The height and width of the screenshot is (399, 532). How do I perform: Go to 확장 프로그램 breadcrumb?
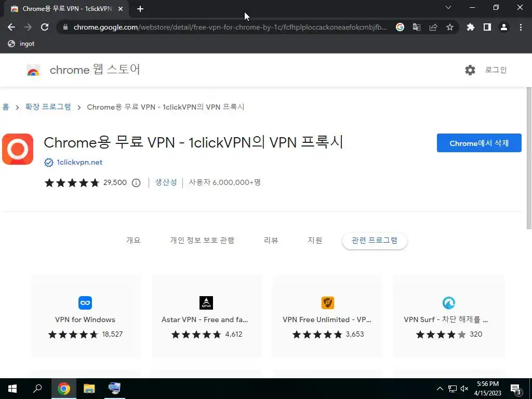click(x=48, y=107)
